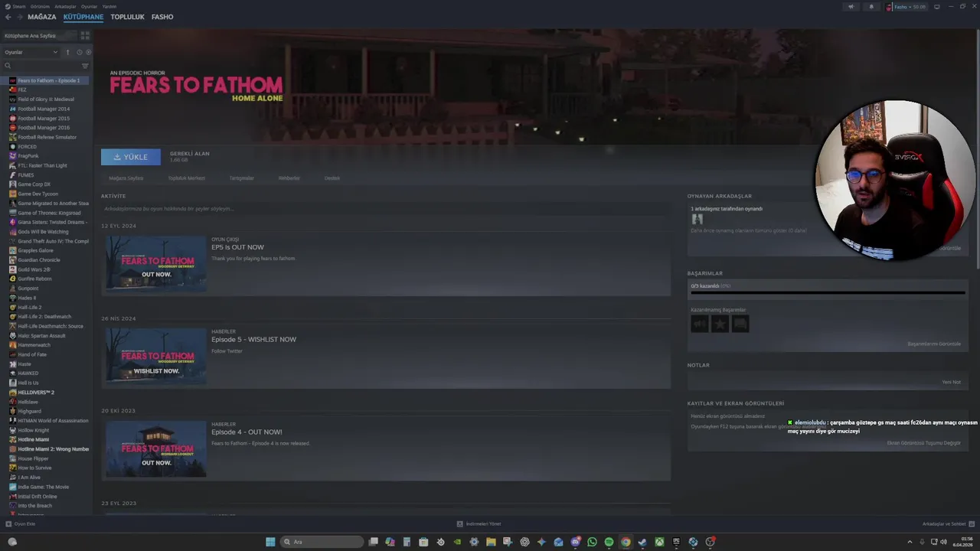This screenshot has height=551, width=980.
Task: Switch library to grid collections view
Action: pos(85,35)
